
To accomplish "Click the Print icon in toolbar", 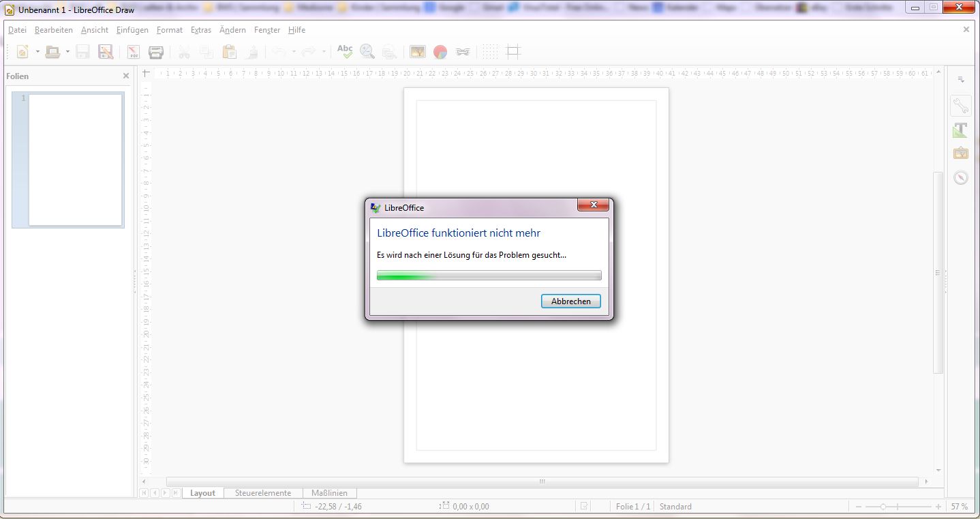I will point(156,52).
